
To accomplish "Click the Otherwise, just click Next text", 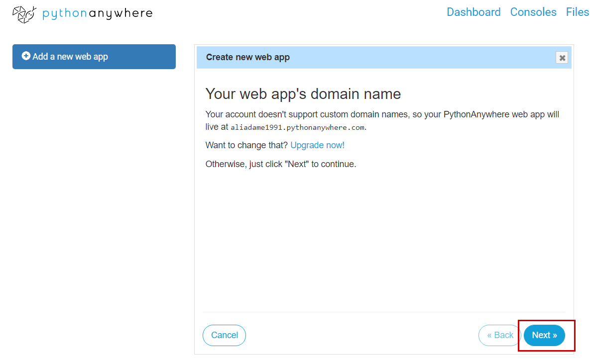I will pos(280,164).
